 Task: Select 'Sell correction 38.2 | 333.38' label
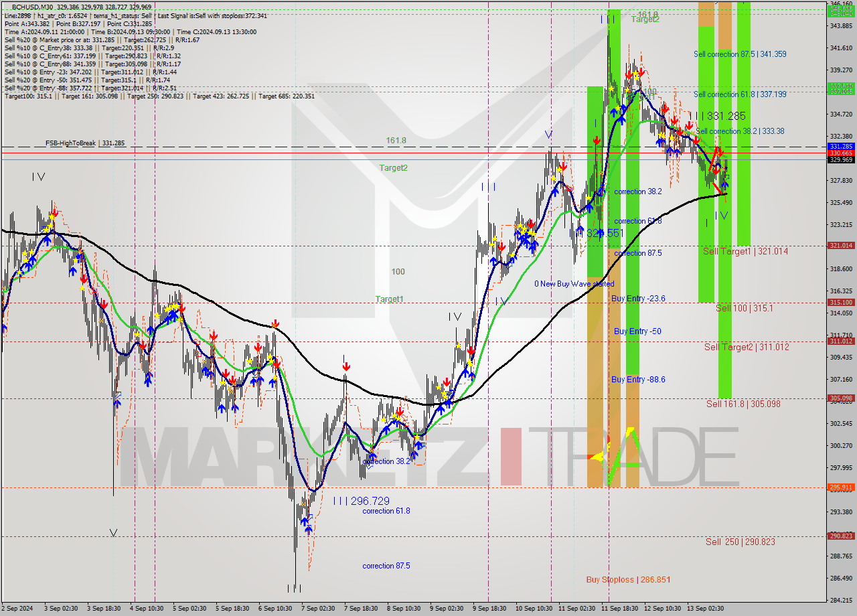pyautogui.click(x=741, y=131)
